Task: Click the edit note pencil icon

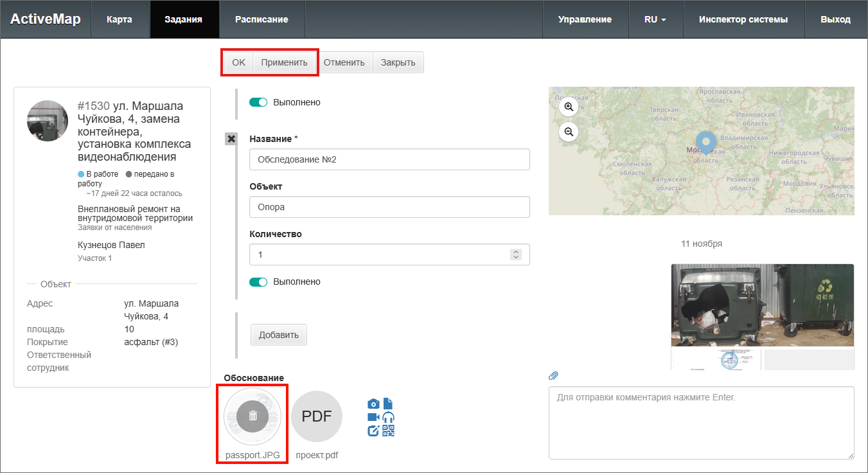Action: click(x=373, y=431)
